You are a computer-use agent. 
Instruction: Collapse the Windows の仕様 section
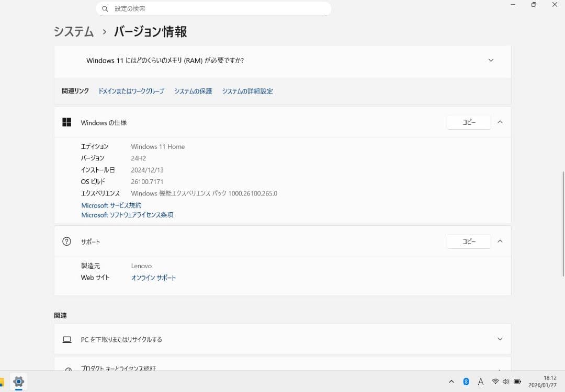point(500,122)
